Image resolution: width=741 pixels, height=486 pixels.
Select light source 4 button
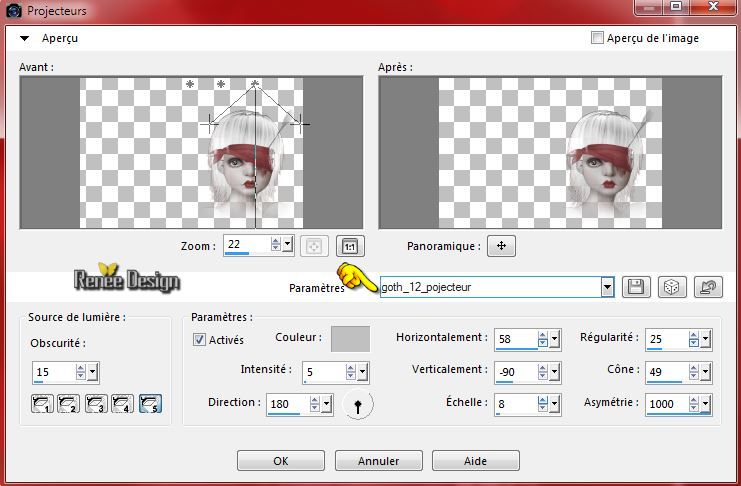pos(122,404)
